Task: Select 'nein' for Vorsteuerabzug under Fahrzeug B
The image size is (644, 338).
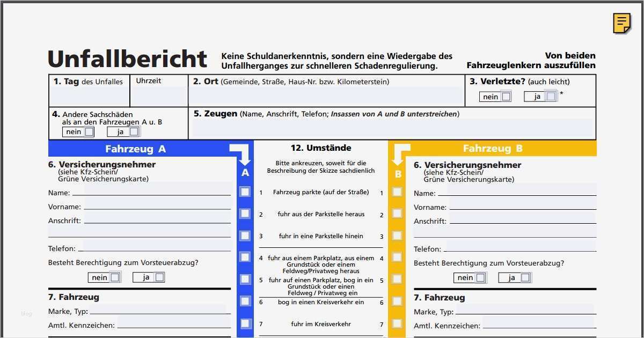Action: [x=480, y=278]
